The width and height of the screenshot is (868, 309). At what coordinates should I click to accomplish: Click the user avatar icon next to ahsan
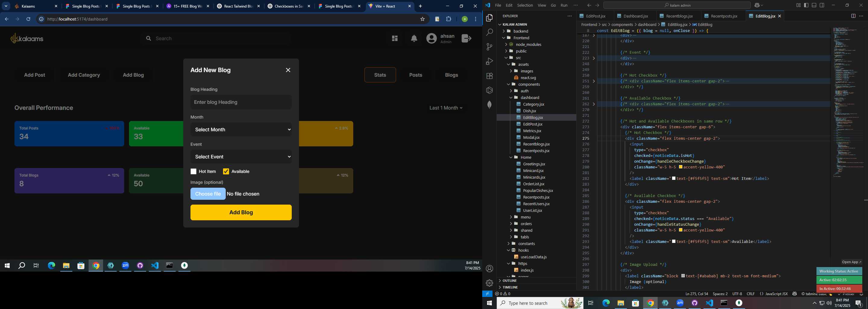(x=431, y=38)
